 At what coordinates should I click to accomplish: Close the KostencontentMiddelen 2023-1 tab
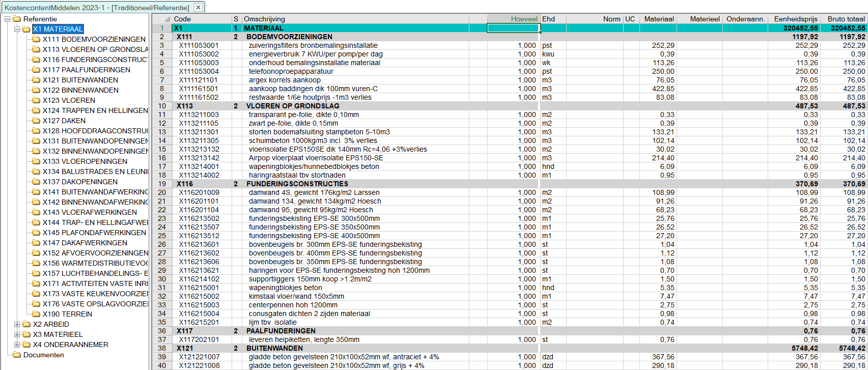pos(198,7)
